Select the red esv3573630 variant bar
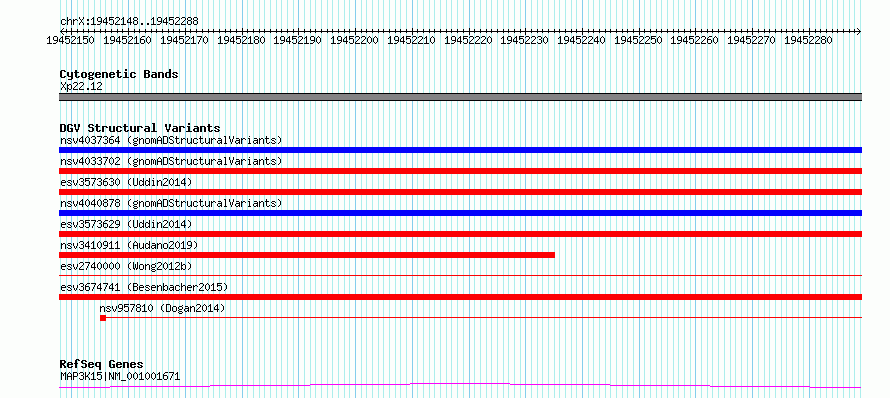 (x=460, y=192)
